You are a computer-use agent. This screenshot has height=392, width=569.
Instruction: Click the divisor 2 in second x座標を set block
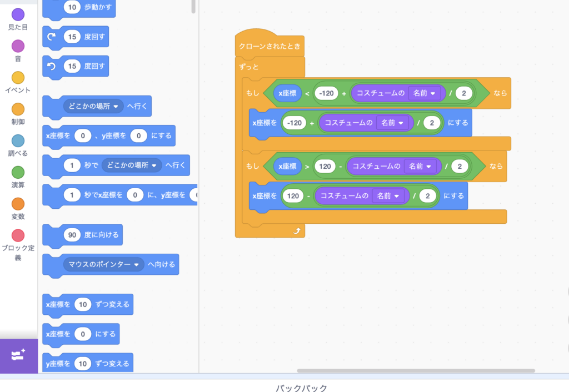click(x=427, y=196)
